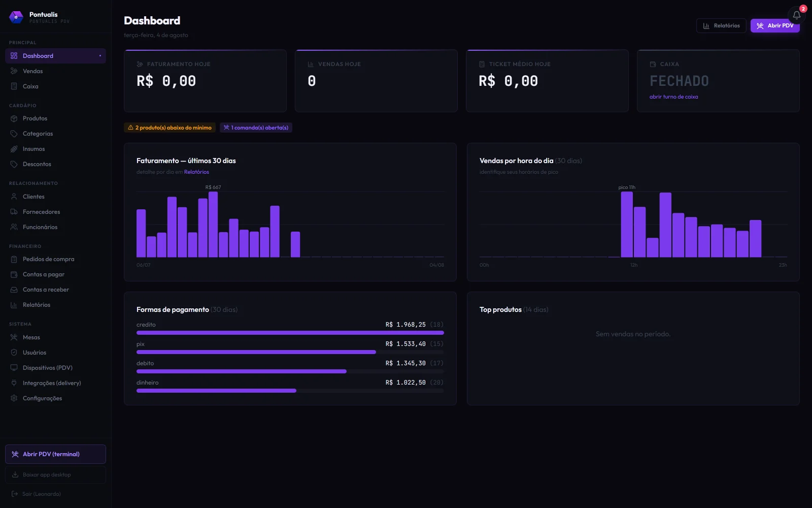Viewport: 812px width, 508px height.
Task: Click the 12h axis label
Action: tap(634, 265)
